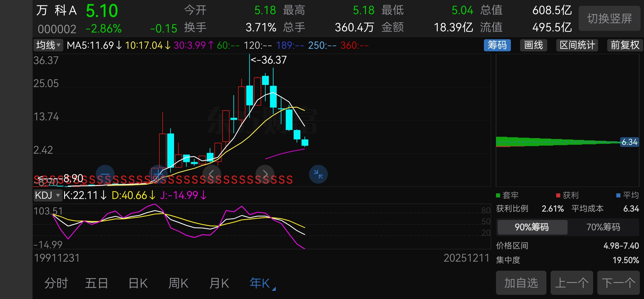Select the 90%筹码 option
This screenshot has height=299, width=644.
pyautogui.click(x=532, y=227)
